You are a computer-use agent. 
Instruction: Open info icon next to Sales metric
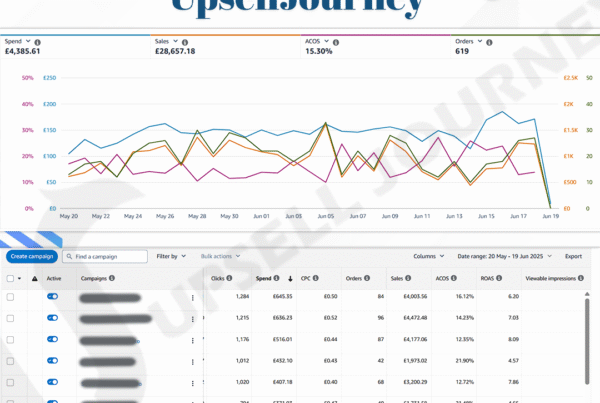185,42
